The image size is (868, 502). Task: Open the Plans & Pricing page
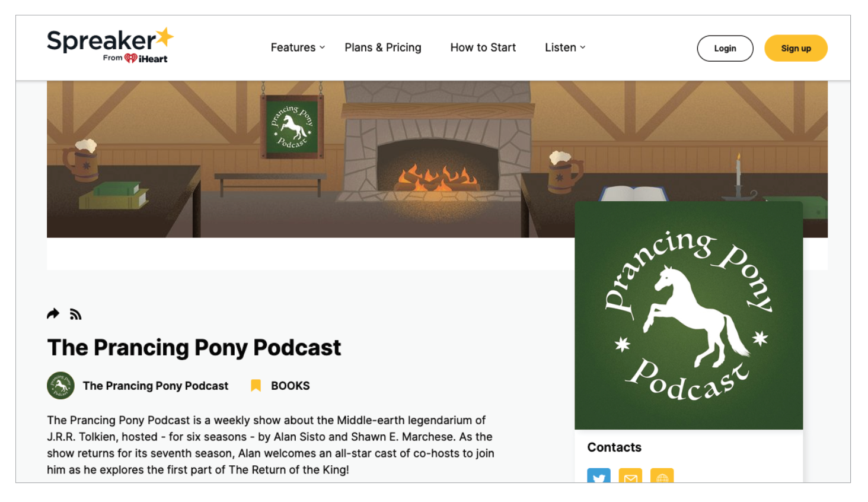383,47
